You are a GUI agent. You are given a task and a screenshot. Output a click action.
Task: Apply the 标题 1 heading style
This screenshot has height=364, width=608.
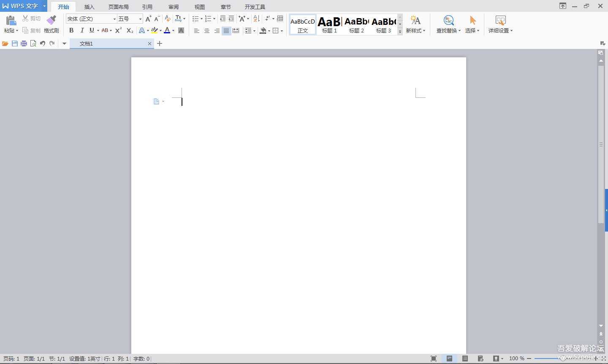(x=329, y=24)
